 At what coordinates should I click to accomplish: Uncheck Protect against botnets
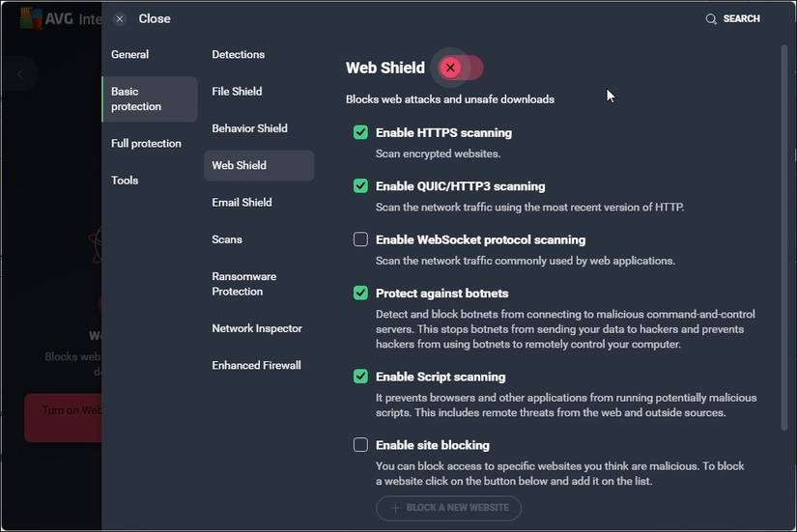coord(360,293)
